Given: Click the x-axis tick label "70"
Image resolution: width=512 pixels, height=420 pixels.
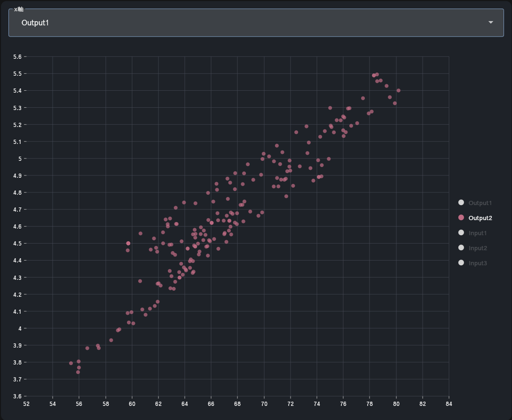Looking at the screenshot, I should 264,404.
